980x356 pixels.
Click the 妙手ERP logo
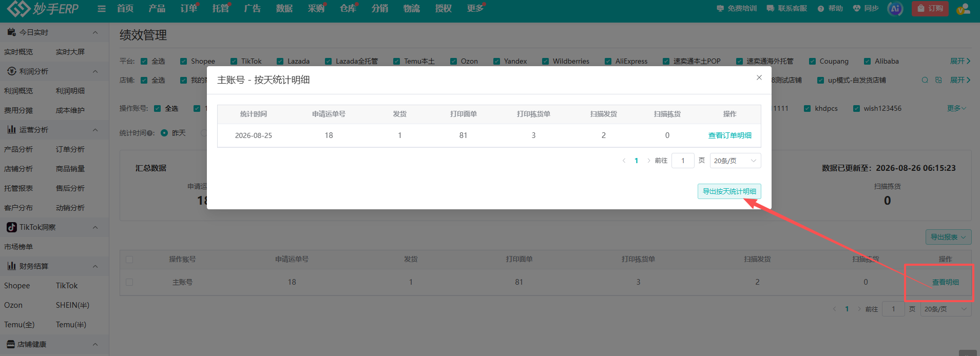(43, 9)
